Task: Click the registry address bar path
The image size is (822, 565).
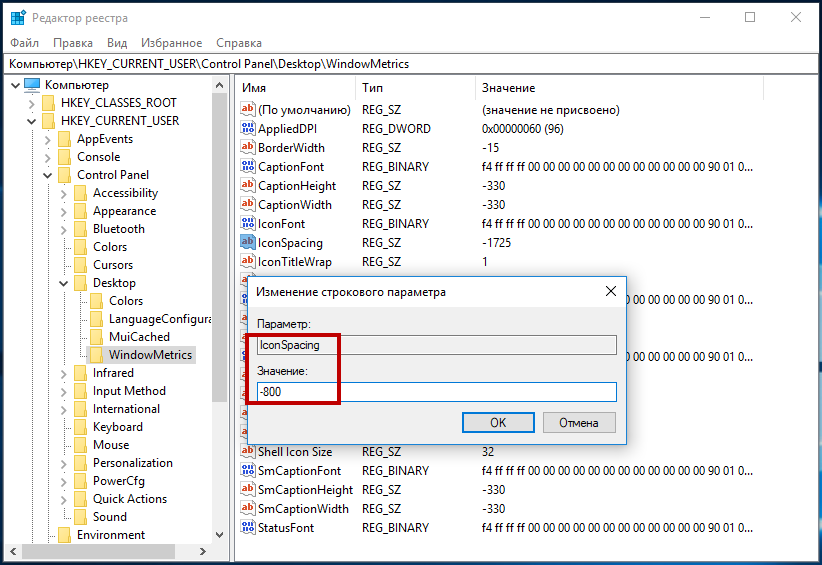Action: 411,64
